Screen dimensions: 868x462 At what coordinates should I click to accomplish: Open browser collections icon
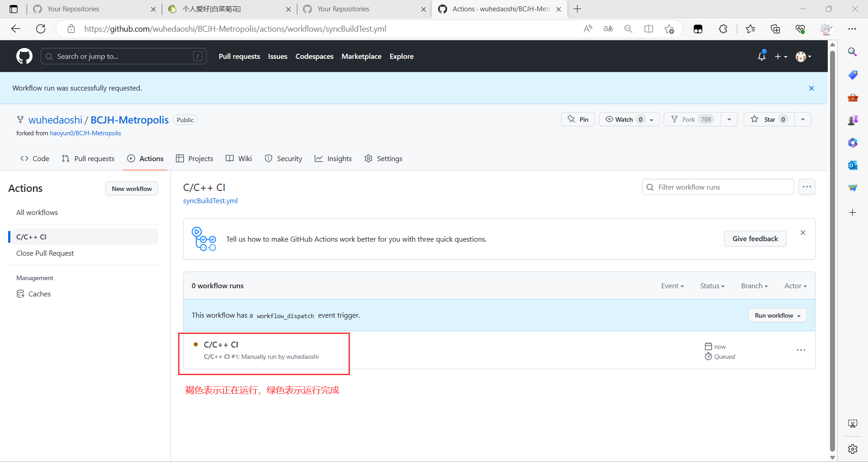coord(775,29)
